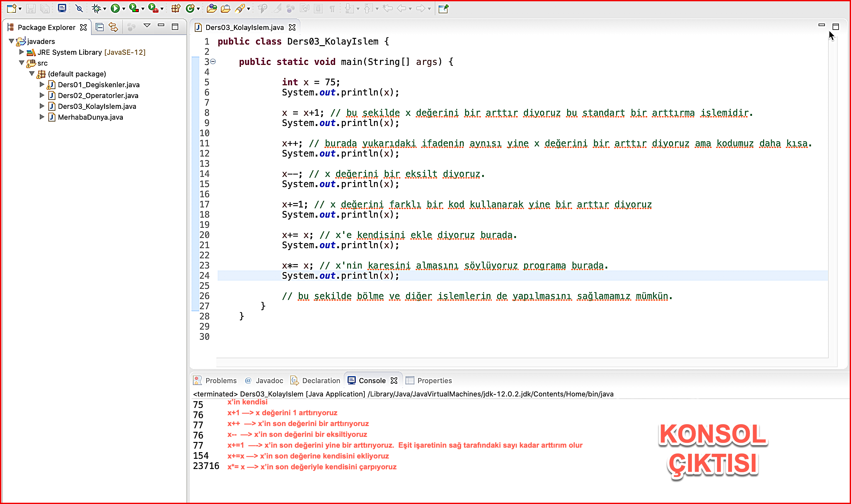Click the New wizard icon

coord(11,8)
